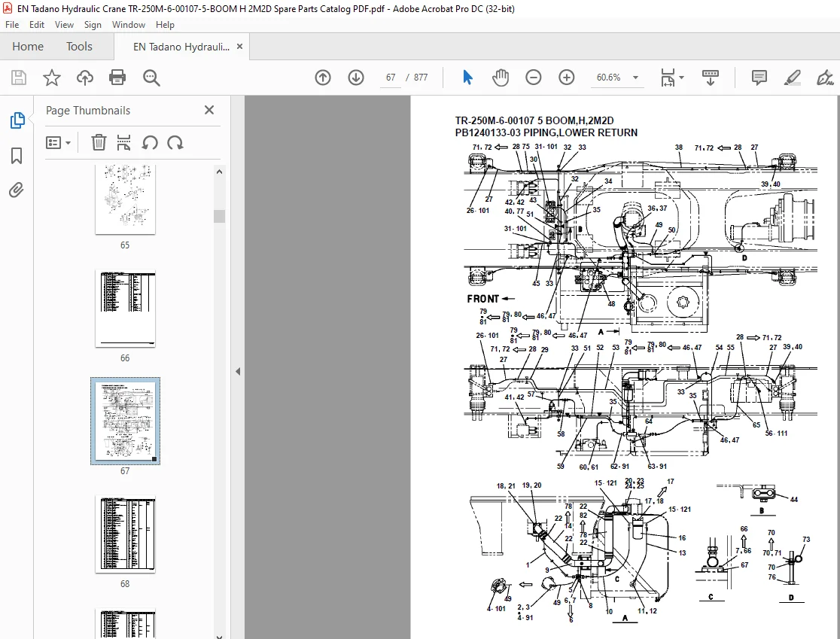Switch to the Home tab

(x=28, y=47)
